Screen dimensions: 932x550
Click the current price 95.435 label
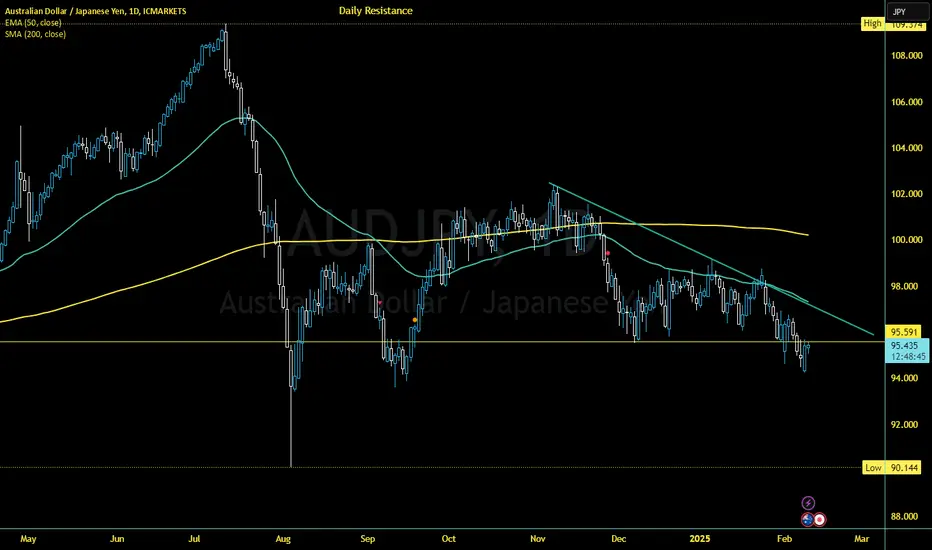point(907,351)
